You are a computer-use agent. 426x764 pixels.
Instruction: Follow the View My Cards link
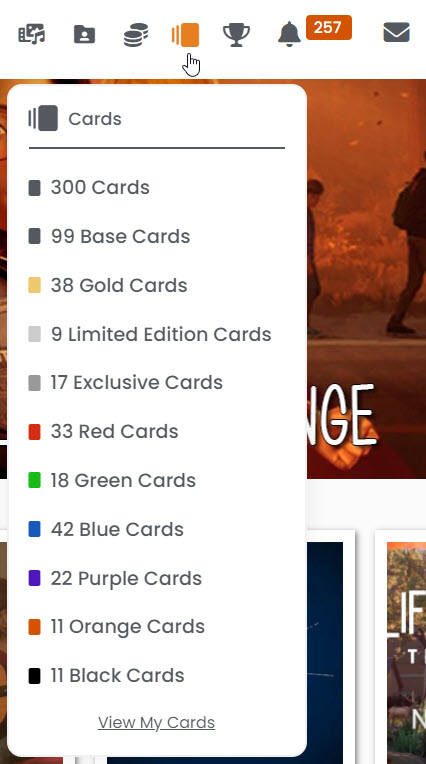(x=156, y=723)
